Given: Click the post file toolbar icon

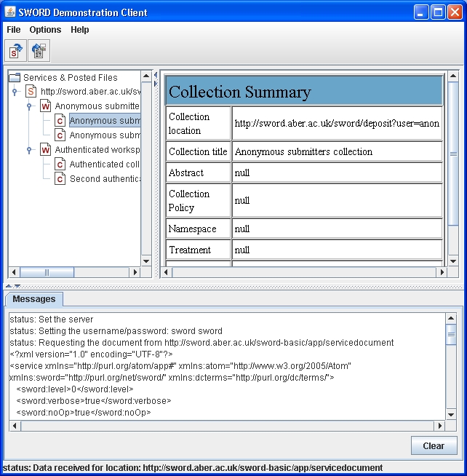Looking at the screenshot, I should 39,51.
